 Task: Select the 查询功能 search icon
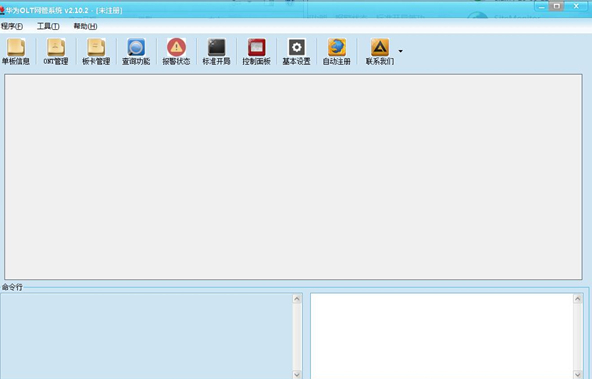coord(136,51)
